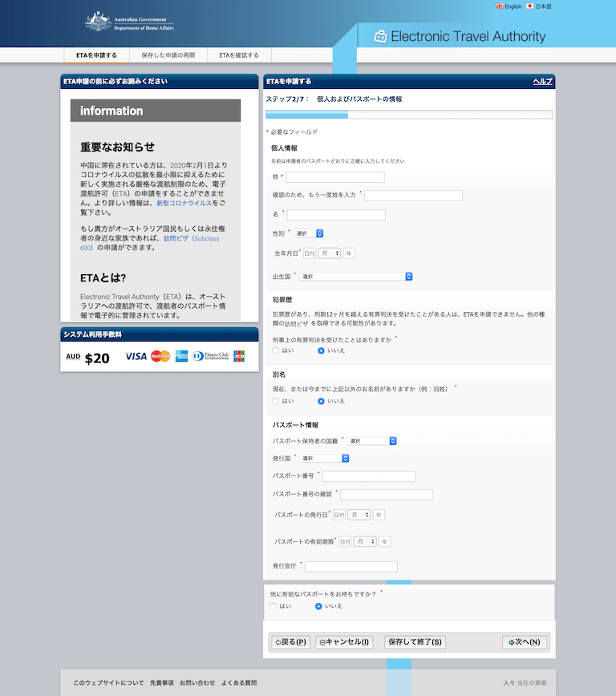
Task: Click the Electronic Travel Authority suitcase icon
Action: 381,36
